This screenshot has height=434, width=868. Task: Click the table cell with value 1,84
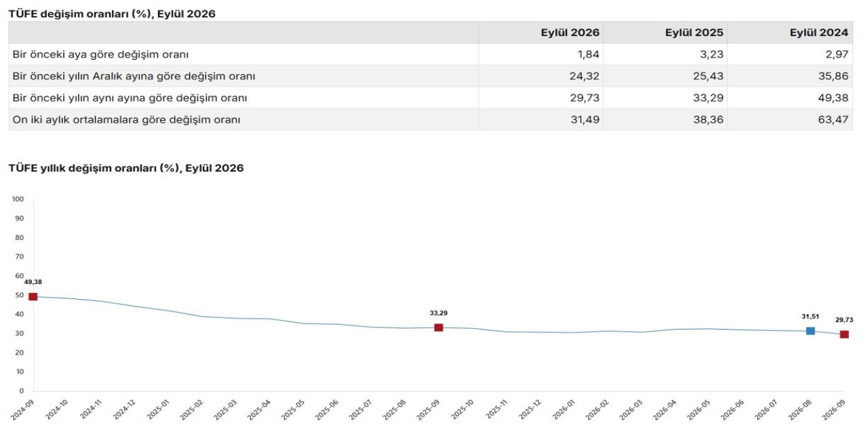click(x=541, y=54)
